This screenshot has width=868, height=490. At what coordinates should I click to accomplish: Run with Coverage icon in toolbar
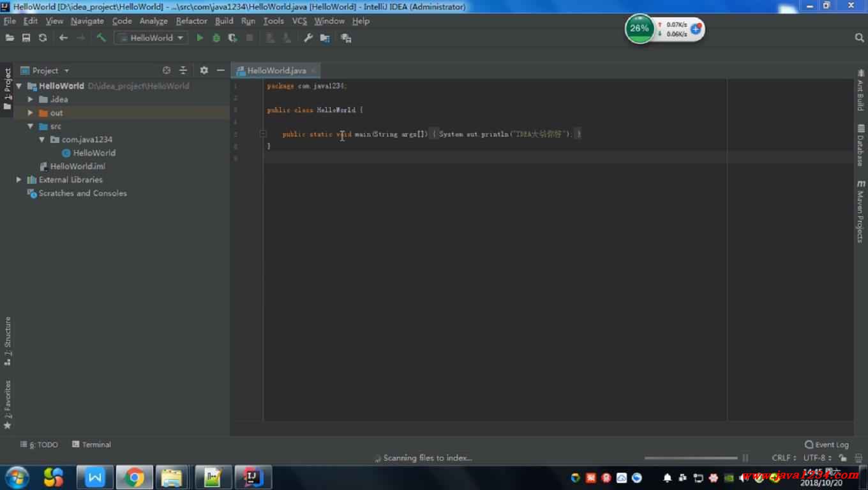coord(233,38)
